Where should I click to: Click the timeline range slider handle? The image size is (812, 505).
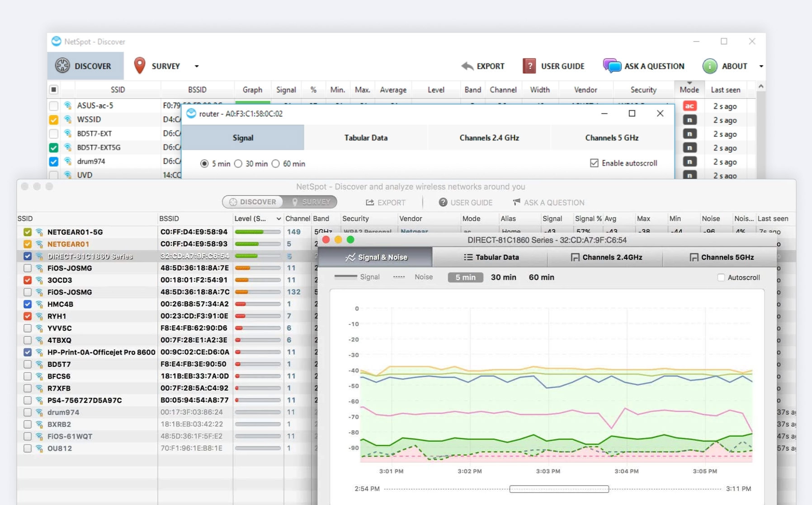[559, 489]
